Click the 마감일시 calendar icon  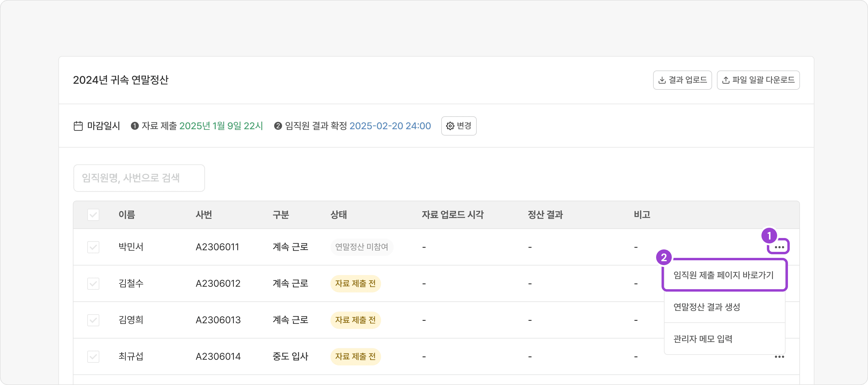coord(78,126)
